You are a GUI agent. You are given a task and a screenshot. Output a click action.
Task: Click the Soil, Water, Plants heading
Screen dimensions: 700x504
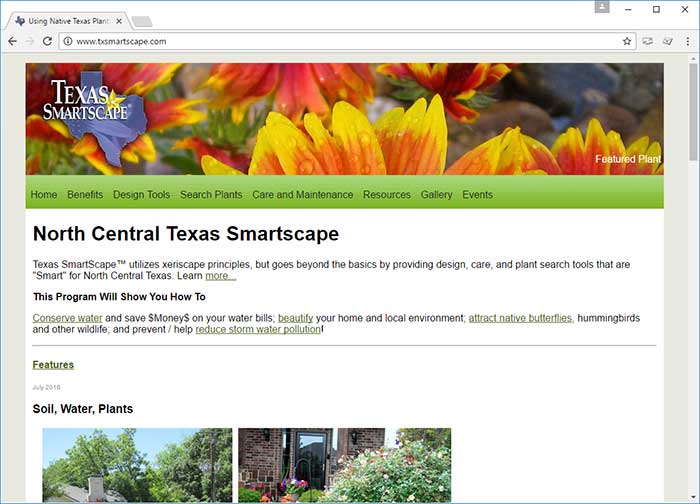83,408
